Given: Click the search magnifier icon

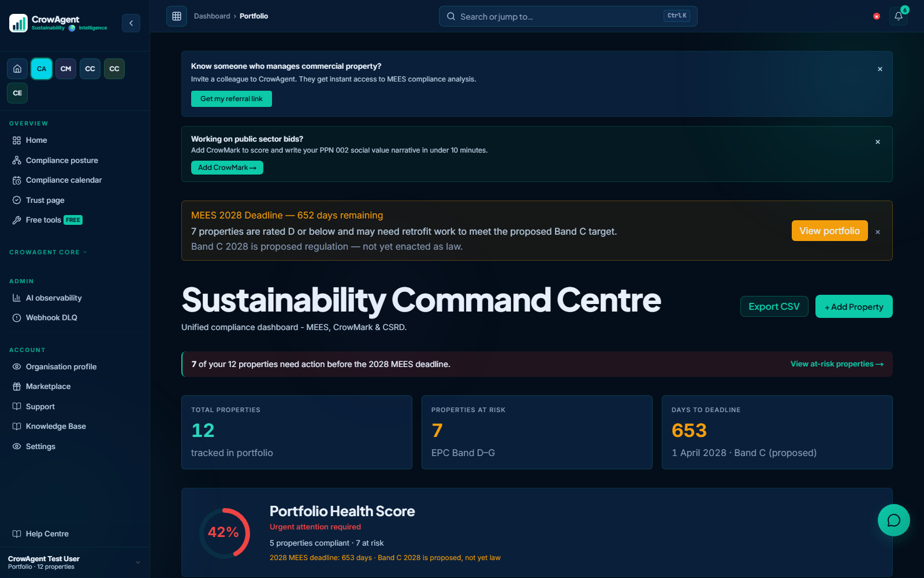Looking at the screenshot, I should point(451,16).
